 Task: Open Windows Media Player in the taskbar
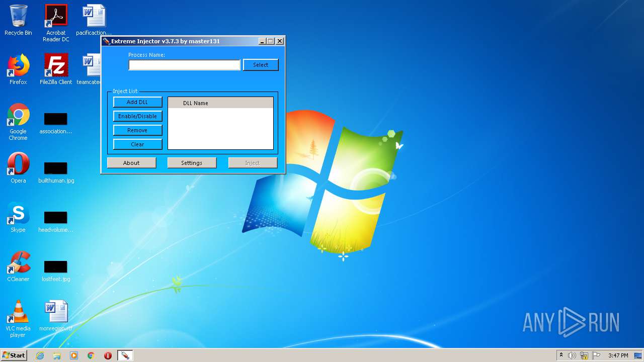click(x=74, y=355)
